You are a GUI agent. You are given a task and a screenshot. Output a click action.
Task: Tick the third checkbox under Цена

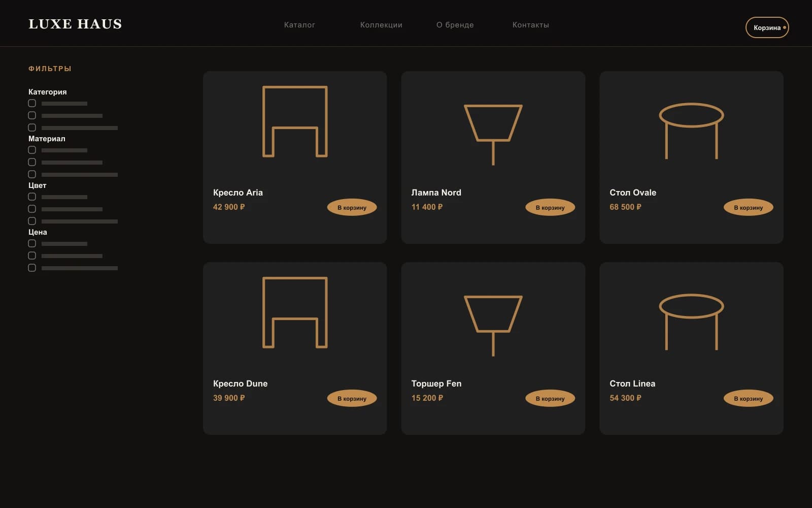click(32, 268)
